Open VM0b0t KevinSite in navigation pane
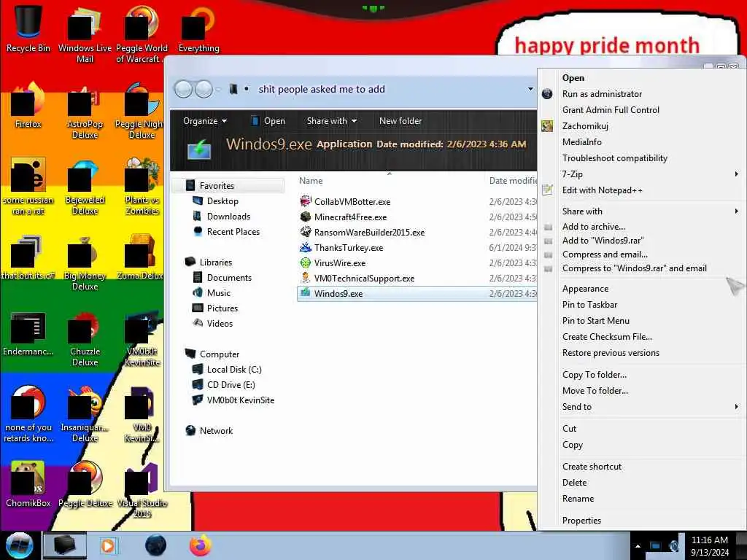Image resolution: width=747 pixels, height=560 pixels. (240, 400)
